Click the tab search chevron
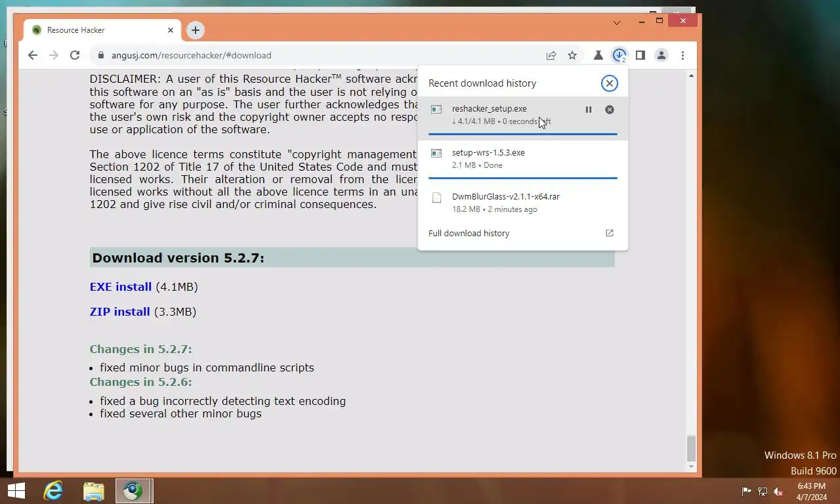This screenshot has height=504, width=840. [616, 23]
